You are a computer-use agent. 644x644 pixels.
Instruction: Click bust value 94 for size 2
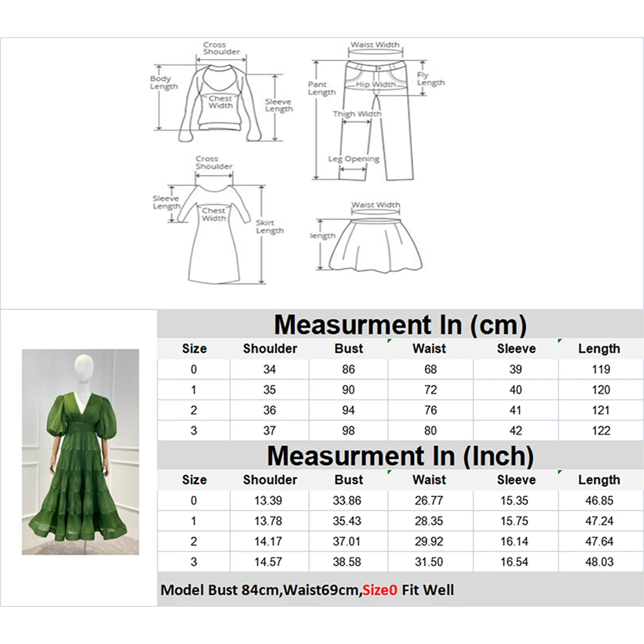348,410
